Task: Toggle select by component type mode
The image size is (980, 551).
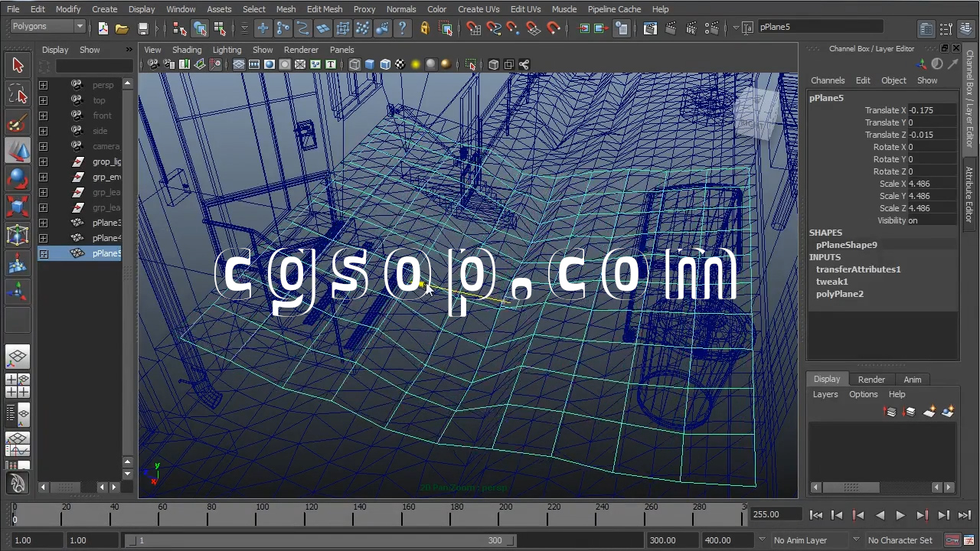Action: (220, 28)
